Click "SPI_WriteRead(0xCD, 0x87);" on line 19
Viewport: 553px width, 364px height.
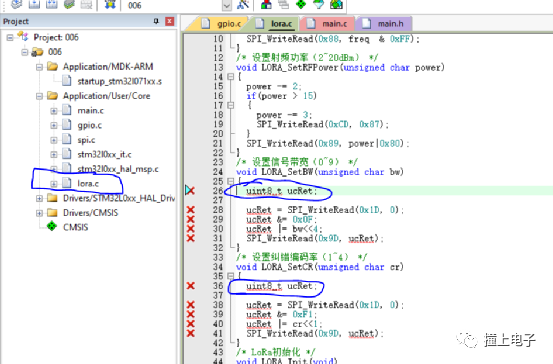(x=322, y=124)
